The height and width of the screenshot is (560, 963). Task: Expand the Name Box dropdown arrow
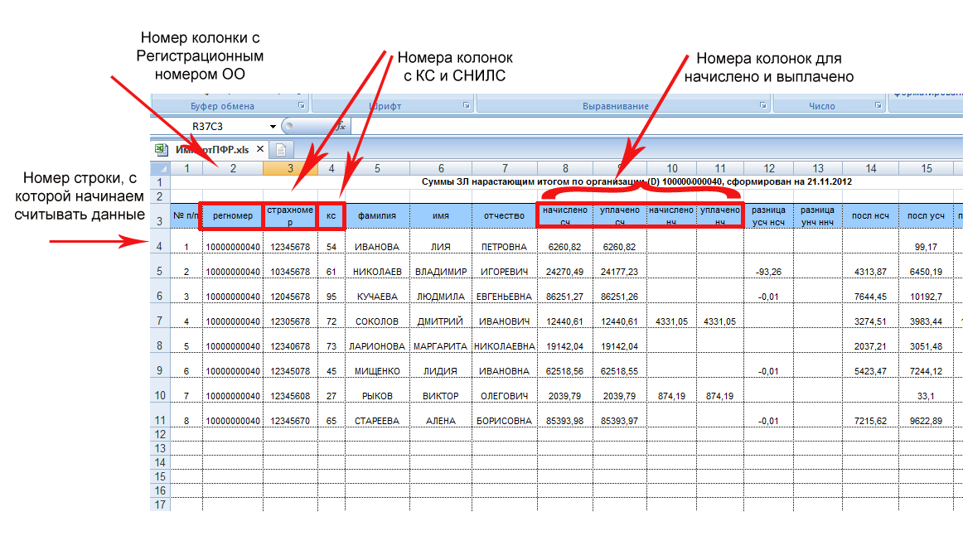[273, 127]
